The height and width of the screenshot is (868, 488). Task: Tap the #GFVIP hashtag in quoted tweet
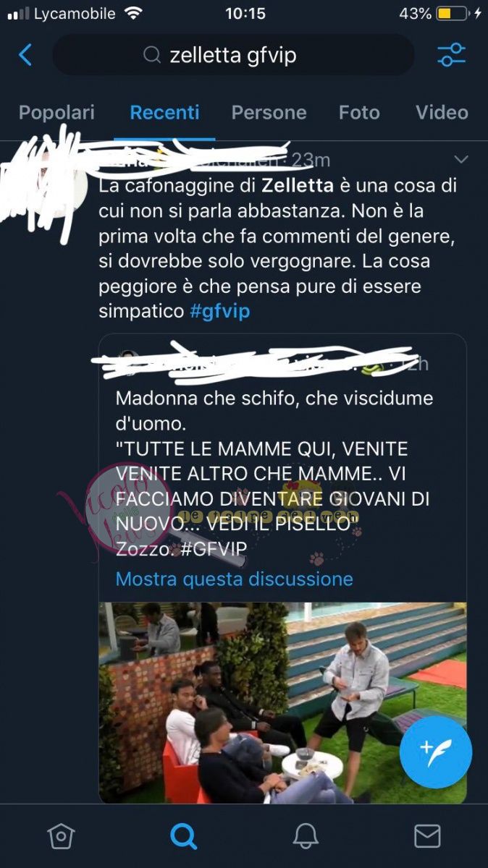pyautogui.click(x=212, y=548)
